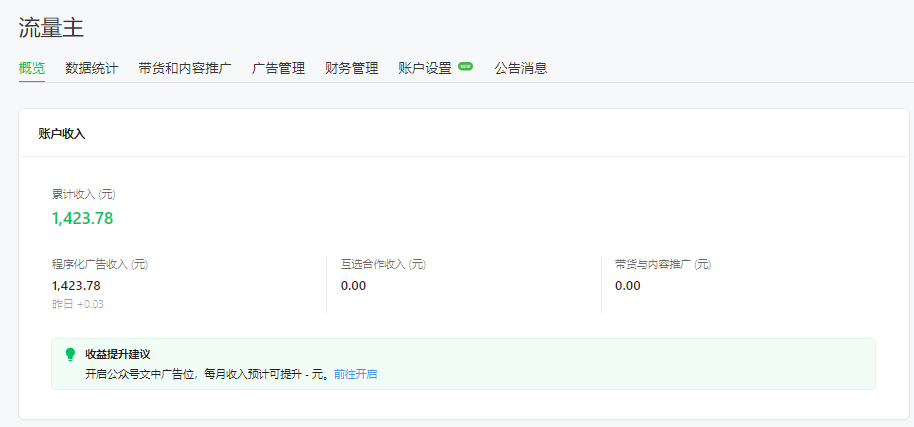The height and width of the screenshot is (427, 914).
Task: Click the 开启公众号文中广告位 suggestion text
Action: pos(209,374)
